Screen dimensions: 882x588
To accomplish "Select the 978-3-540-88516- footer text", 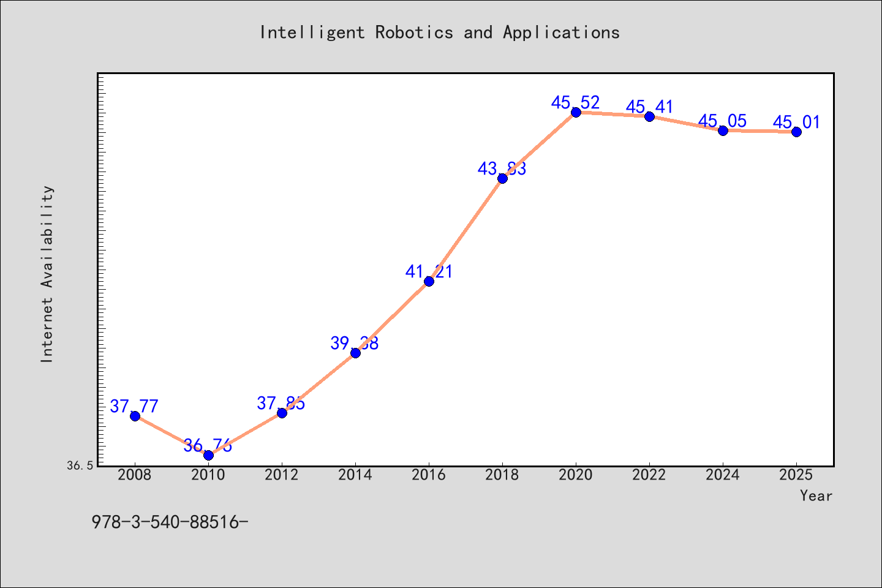I will [x=170, y=522].
